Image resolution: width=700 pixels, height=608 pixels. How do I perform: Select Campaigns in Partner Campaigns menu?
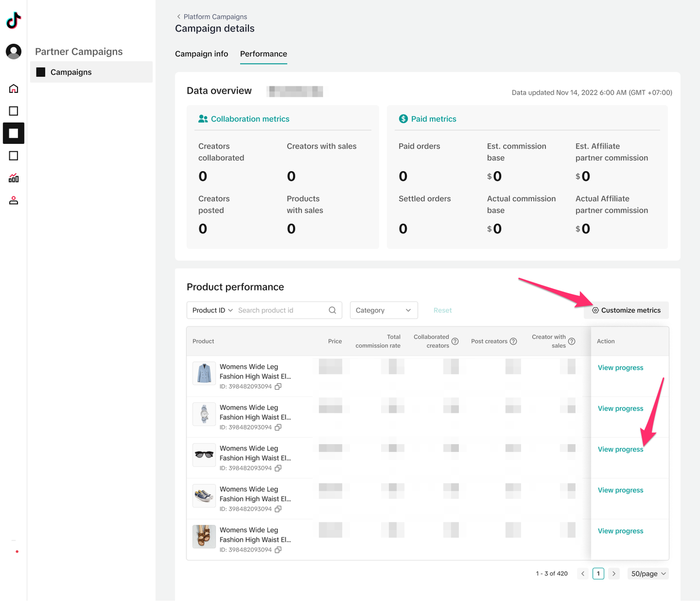71,72
